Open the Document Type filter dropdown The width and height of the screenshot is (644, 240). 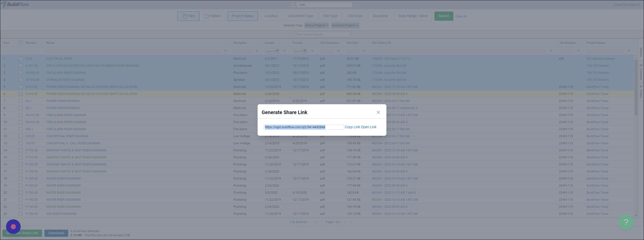[301, 16]
